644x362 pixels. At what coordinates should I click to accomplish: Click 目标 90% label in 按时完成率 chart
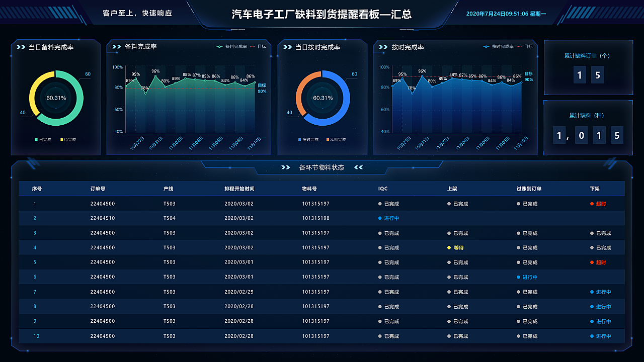(x=529, y=76)
